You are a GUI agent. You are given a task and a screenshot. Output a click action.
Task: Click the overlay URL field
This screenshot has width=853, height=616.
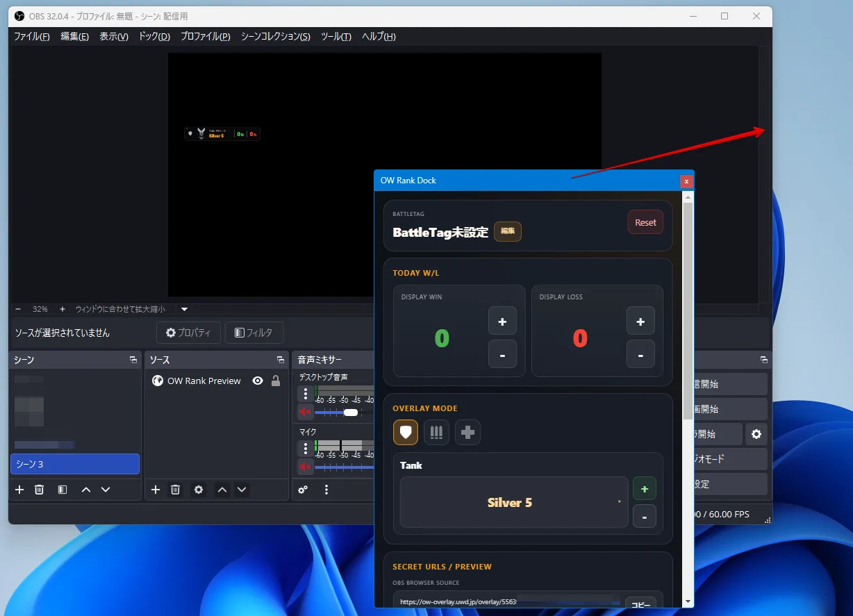point(508,602)
